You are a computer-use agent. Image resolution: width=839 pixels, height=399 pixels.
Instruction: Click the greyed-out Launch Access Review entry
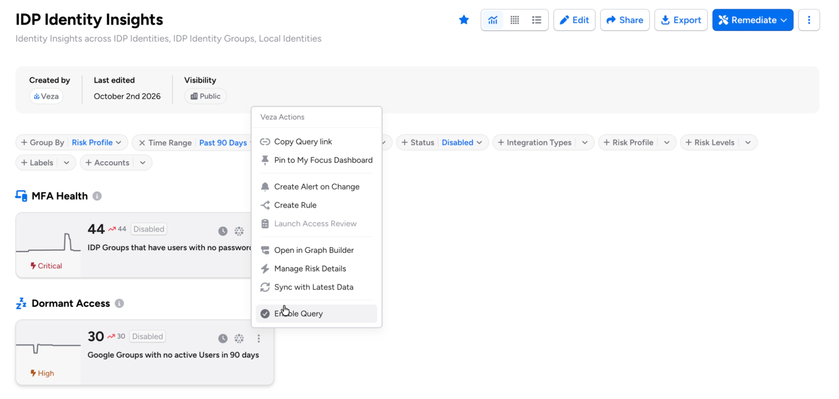pyautogui.click(x=317, y=224)
